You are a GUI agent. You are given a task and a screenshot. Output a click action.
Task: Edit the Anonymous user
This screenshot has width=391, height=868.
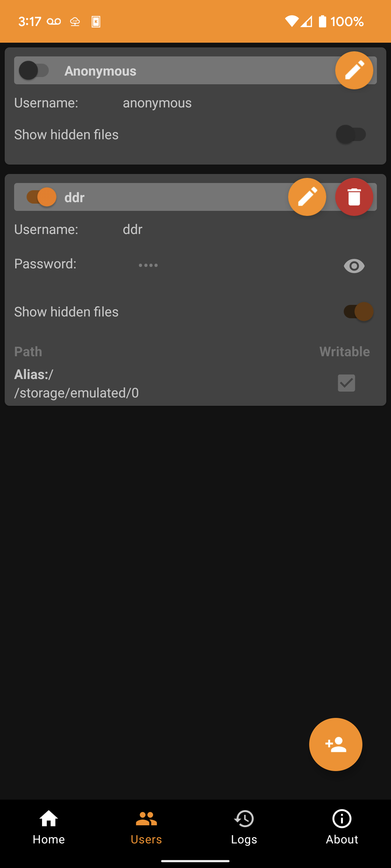coord(354,71)
